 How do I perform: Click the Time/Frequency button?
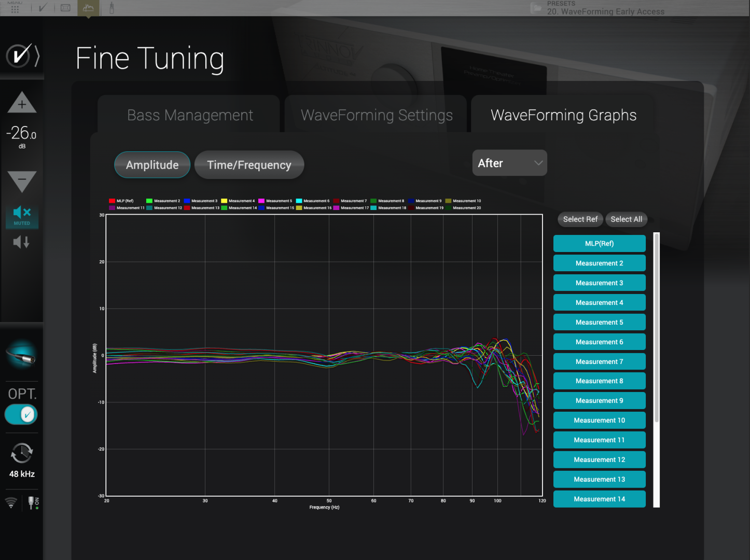coord(249,165)
